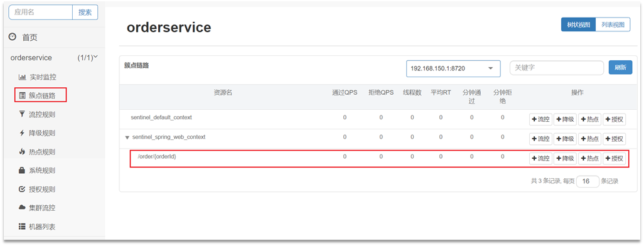Screen dimensions: 644x246
Task: Click the 通过QPS column header
Action: click(345, 93)
